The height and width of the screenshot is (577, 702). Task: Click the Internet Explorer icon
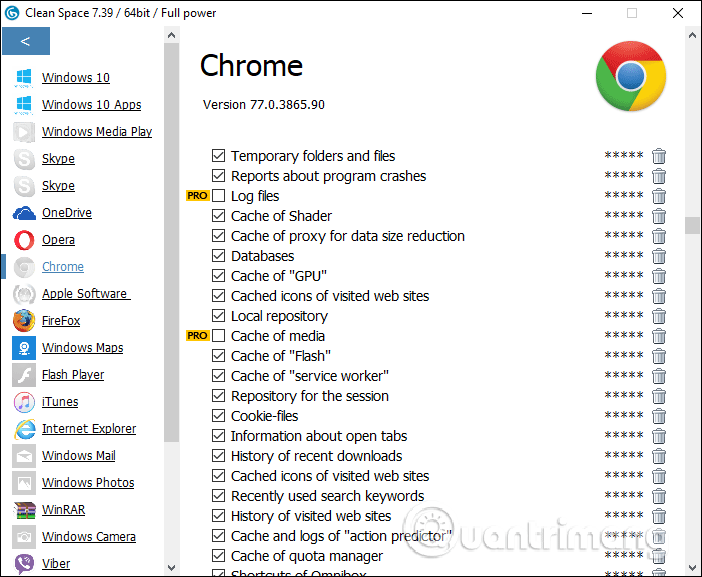[25, 429]
